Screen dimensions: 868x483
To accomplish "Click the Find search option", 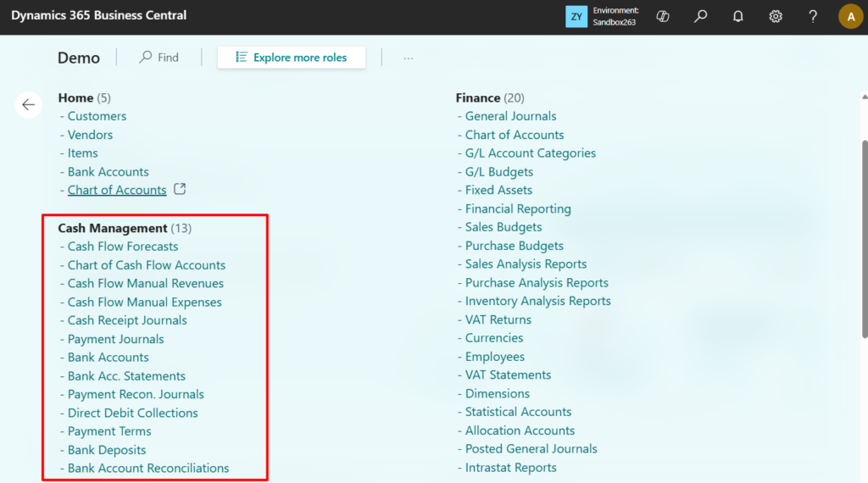I will pyautogui.click(x=159, y=58).
